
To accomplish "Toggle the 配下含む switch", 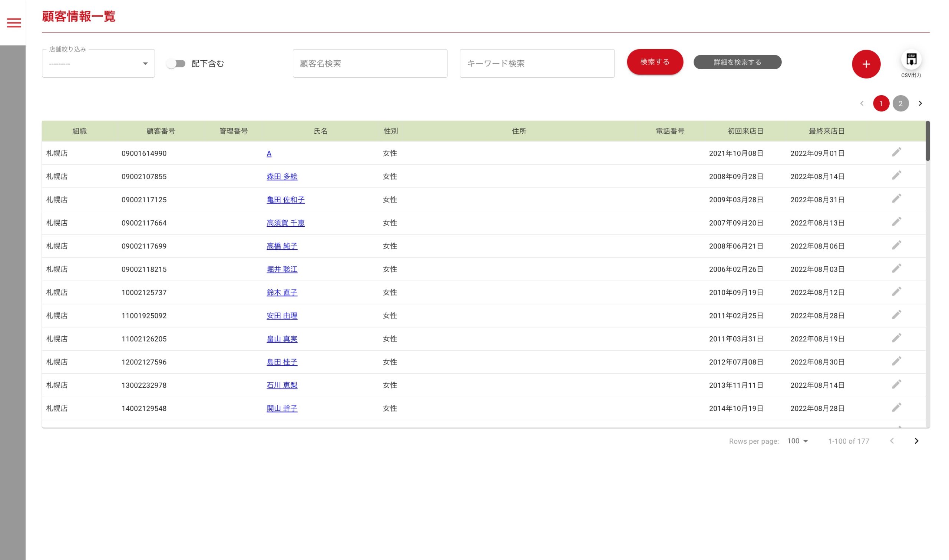I will coord(176,64).
